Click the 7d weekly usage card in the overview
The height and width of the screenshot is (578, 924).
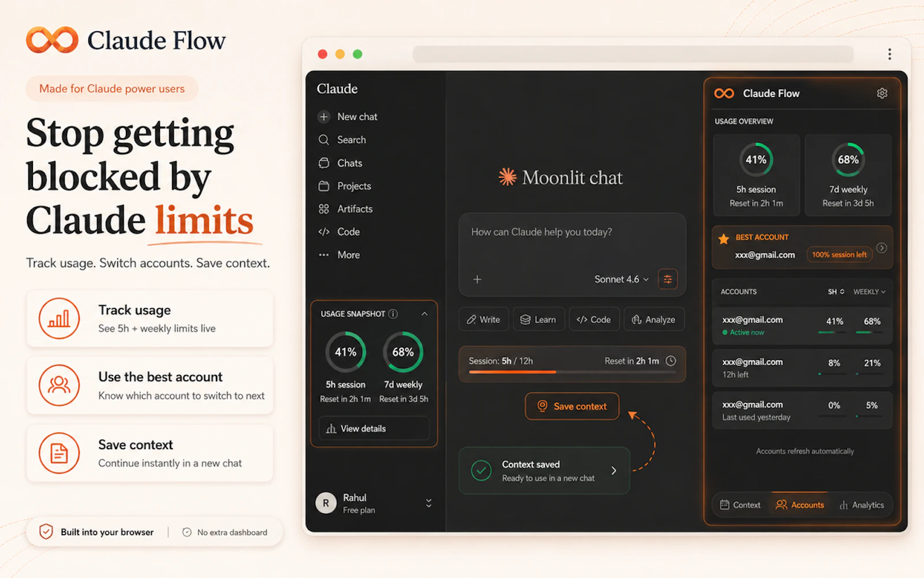(848, 175)
